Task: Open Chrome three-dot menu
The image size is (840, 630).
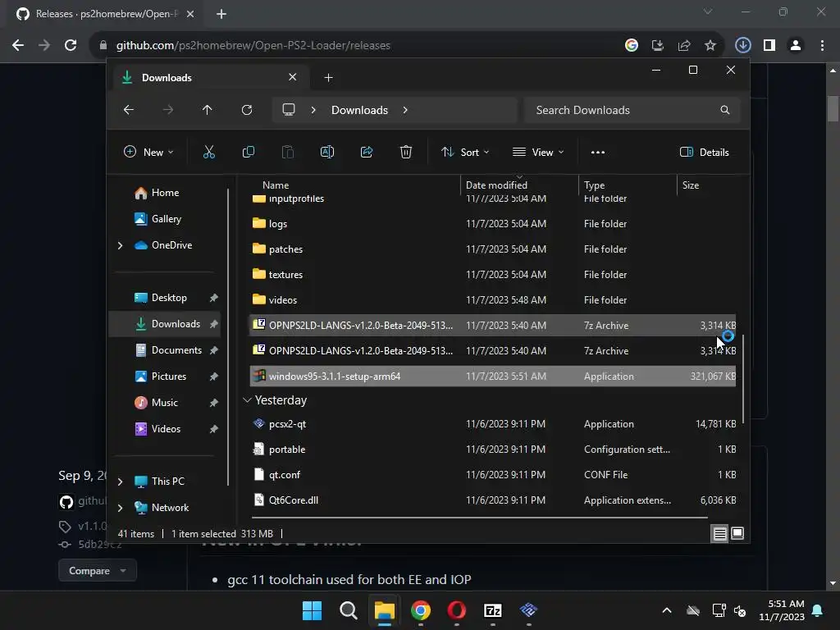Action: (822, 46)
